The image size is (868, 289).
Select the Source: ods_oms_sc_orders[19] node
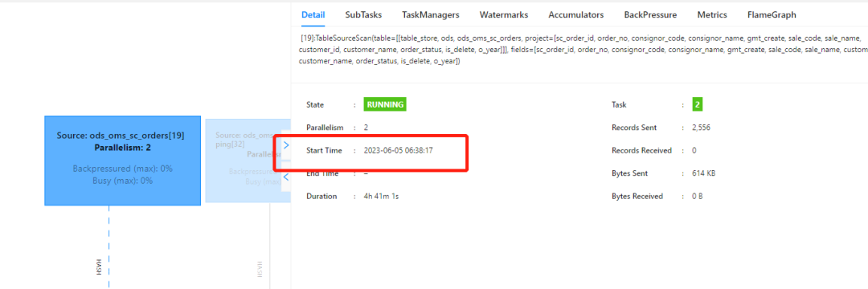point(122,161)
